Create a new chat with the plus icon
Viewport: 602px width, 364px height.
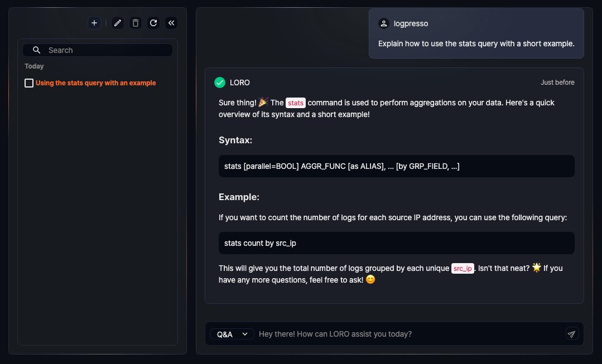click(x=94, y=23)
